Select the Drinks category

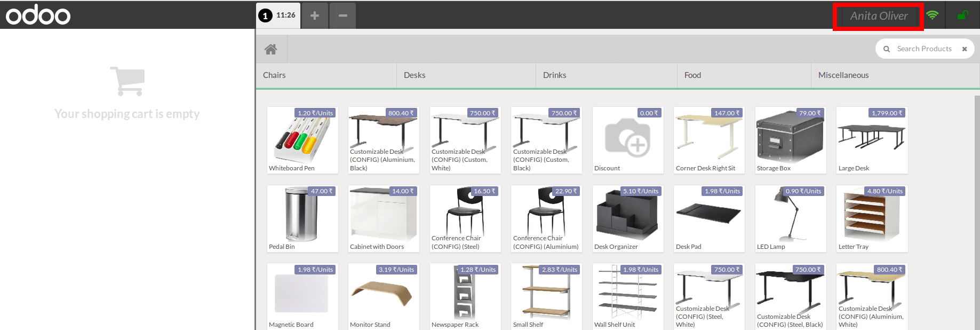[x=554, y=75]
